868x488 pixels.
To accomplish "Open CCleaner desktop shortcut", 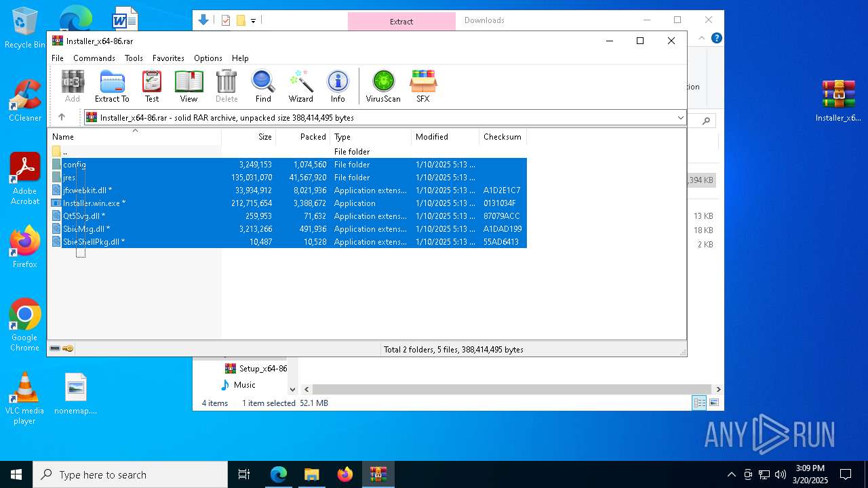I will [24, 100].
